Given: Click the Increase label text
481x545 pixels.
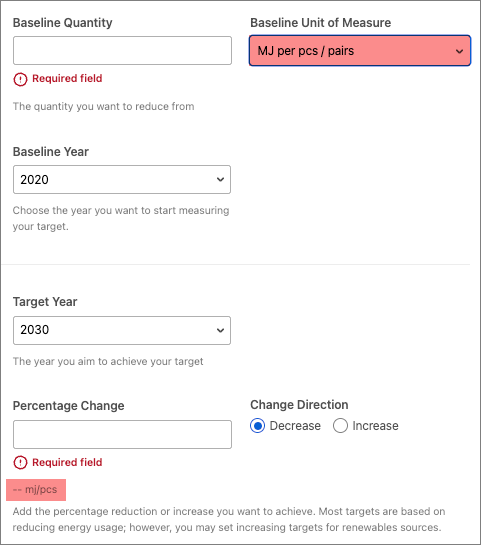Looking at the screenshot, I should [375, 426].
